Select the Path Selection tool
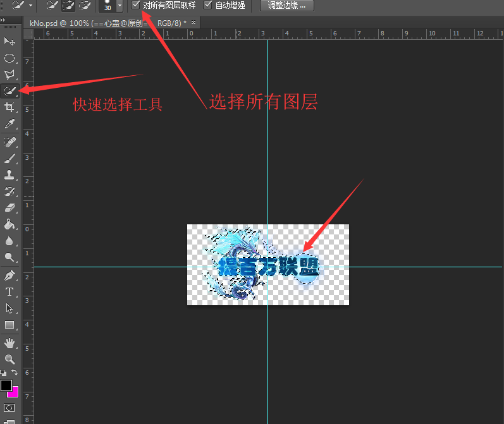 9,308
